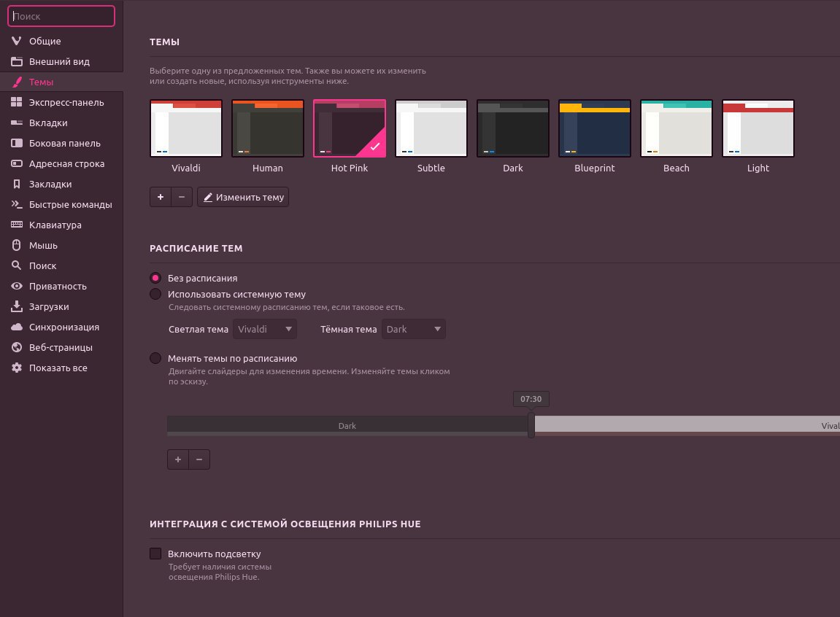
Task: Click the 07:30 schedule slider handle
Action: [531, 425]
